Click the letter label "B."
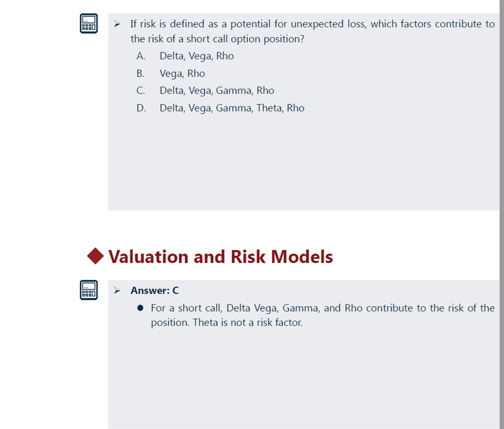This screenshot has width=504, height=429. click(141, 74)
